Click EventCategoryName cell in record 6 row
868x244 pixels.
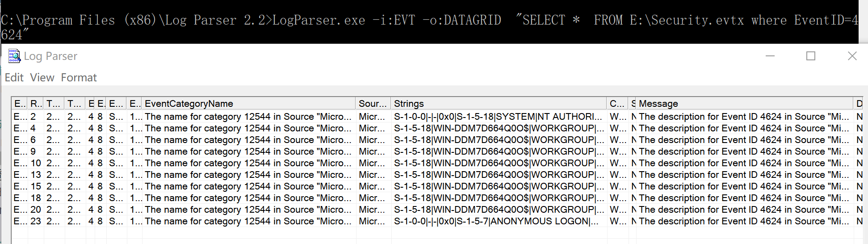click(248, 140)
